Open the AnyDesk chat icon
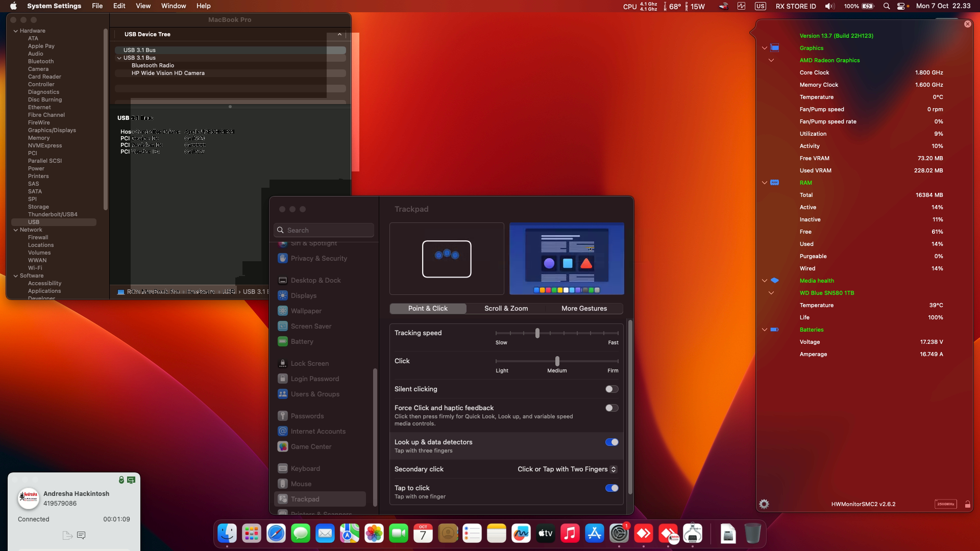Screen dimensions: 980x551 coord(81,535)
